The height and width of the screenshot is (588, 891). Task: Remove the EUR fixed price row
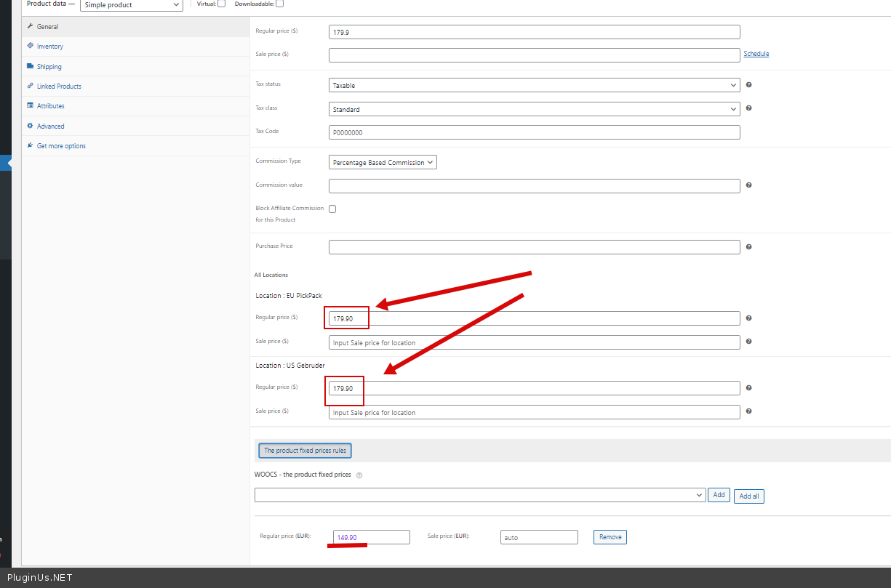click(x=610, y=537)
